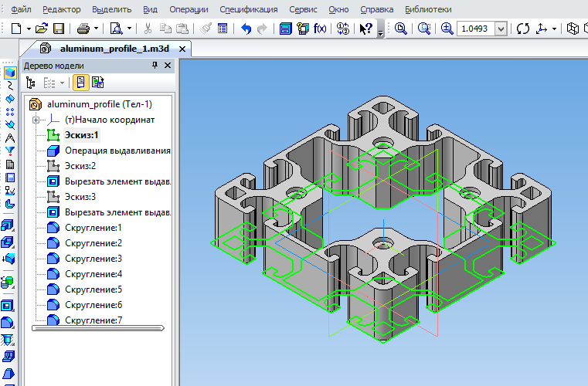Create a new document with the New icon
The height and width of the screenshot is (386, 588).
[15, 29]
